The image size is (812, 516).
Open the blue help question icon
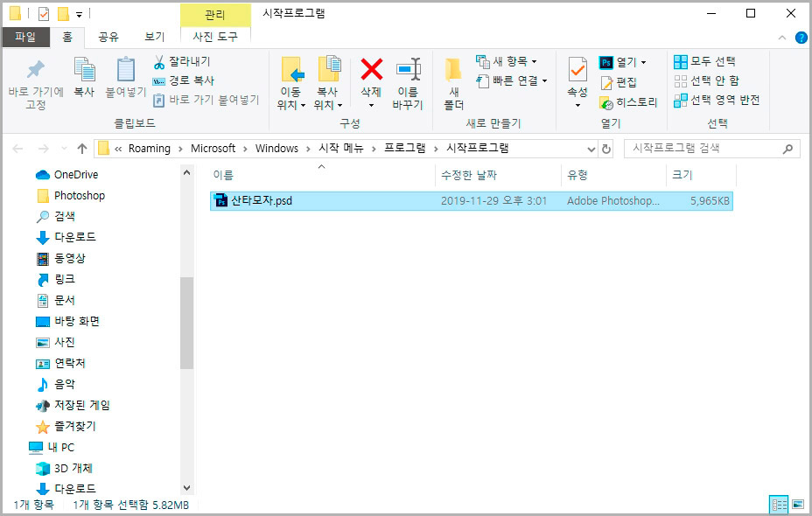[x=801, y=38]
